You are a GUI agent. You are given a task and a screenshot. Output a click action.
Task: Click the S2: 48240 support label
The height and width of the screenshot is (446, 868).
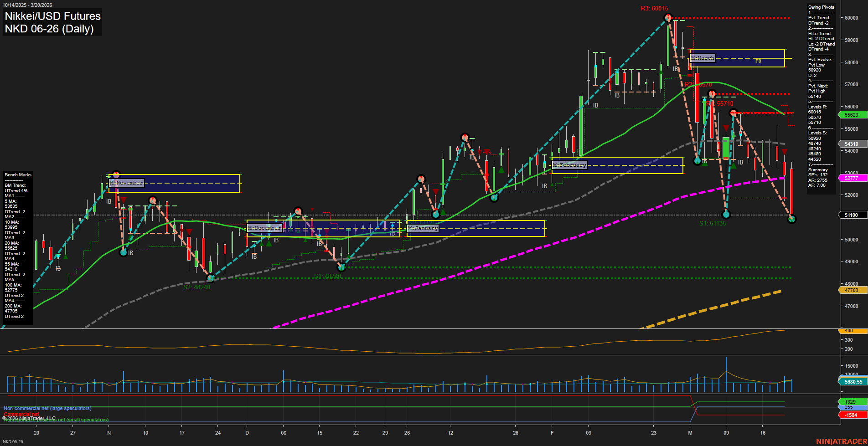(x=196, y=287)
